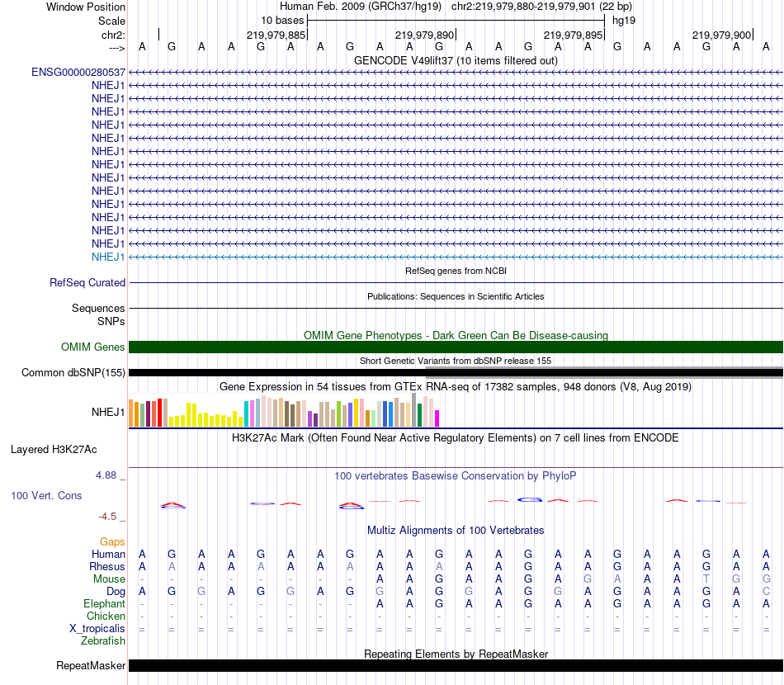
Task: Click position label 219,979,890
Action: pos(424,35)
